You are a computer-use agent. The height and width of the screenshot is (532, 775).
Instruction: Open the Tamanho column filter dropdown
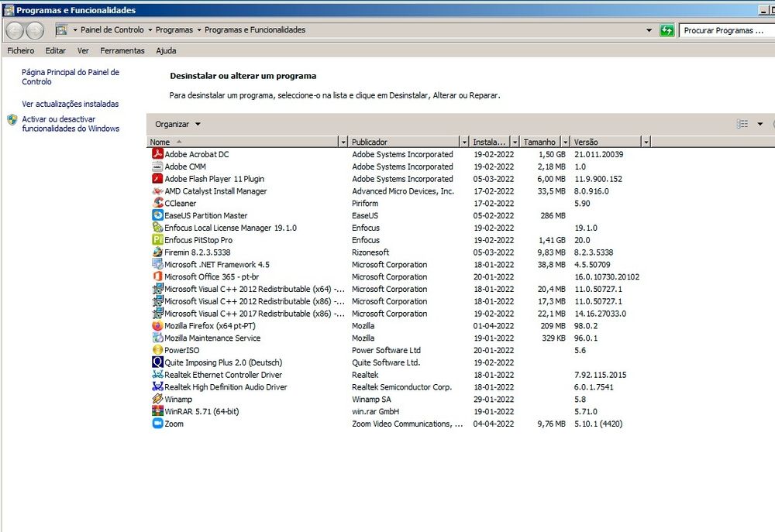click(566, 142)
